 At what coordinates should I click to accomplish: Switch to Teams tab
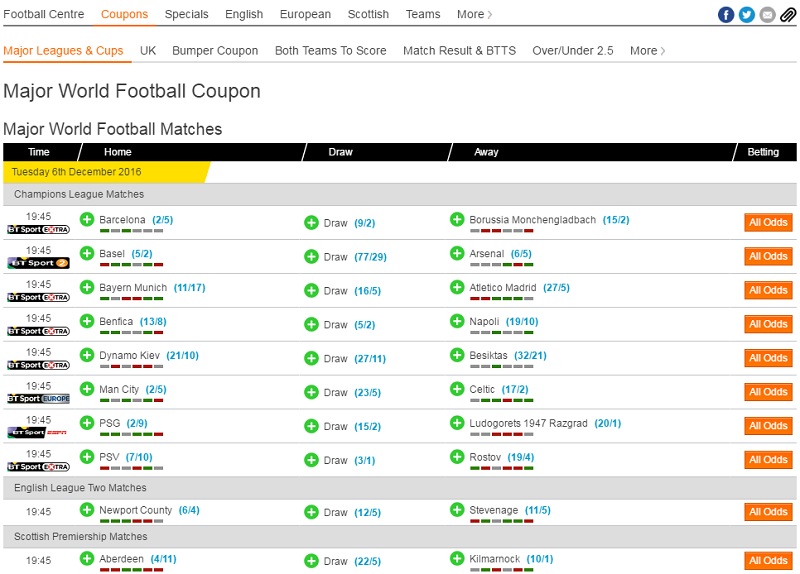(x=423, y=14)
